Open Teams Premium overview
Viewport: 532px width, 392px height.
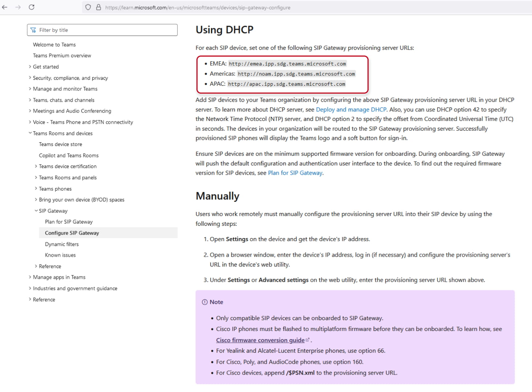[x=62, y=56]
